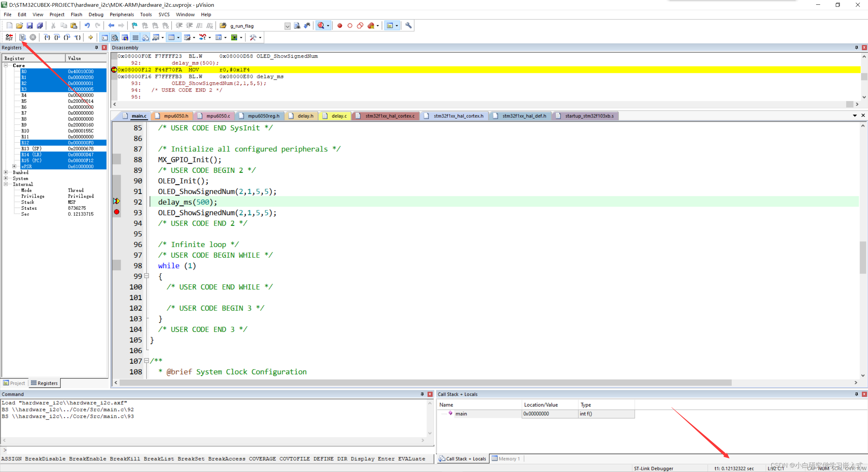Open the Symbol Window
The width and height of the screenshot is (868, 472).
(x=125, y=37)
